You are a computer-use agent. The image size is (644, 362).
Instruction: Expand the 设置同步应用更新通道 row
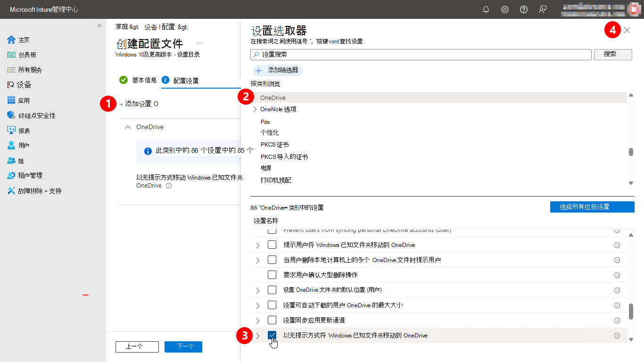[x=257, y=321]
